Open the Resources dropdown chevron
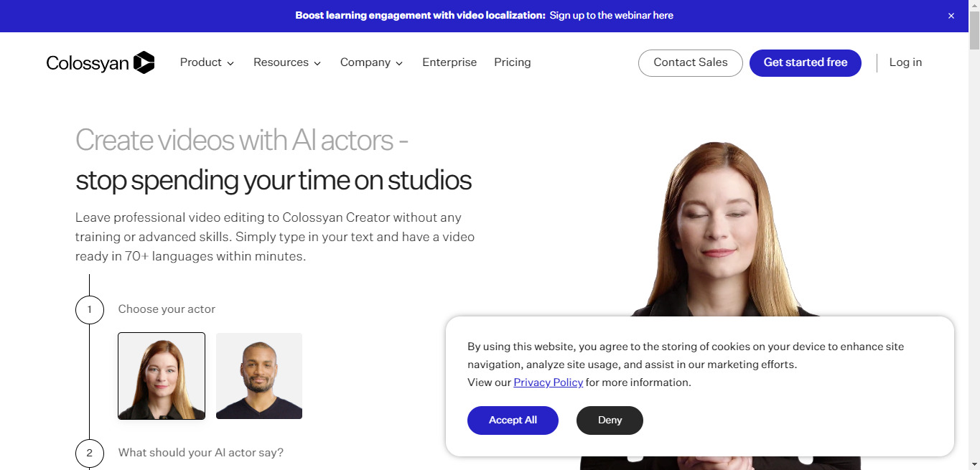 pos(317,63)
